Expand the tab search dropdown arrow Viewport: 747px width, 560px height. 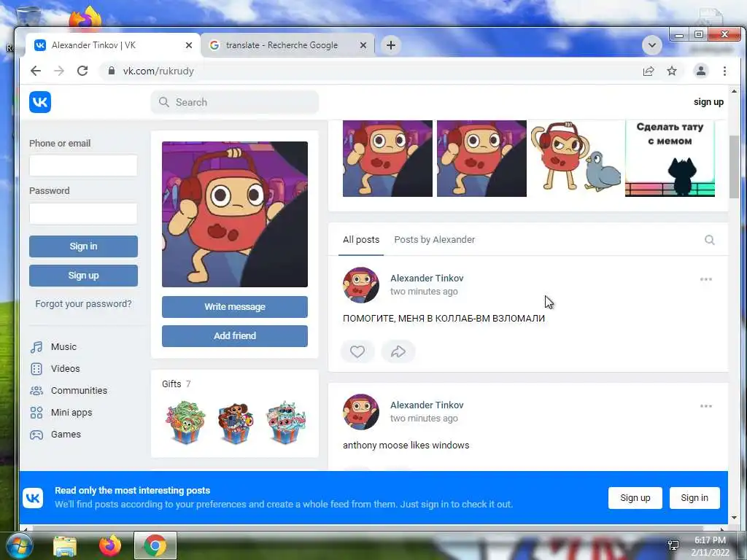[x=652, y=45]
